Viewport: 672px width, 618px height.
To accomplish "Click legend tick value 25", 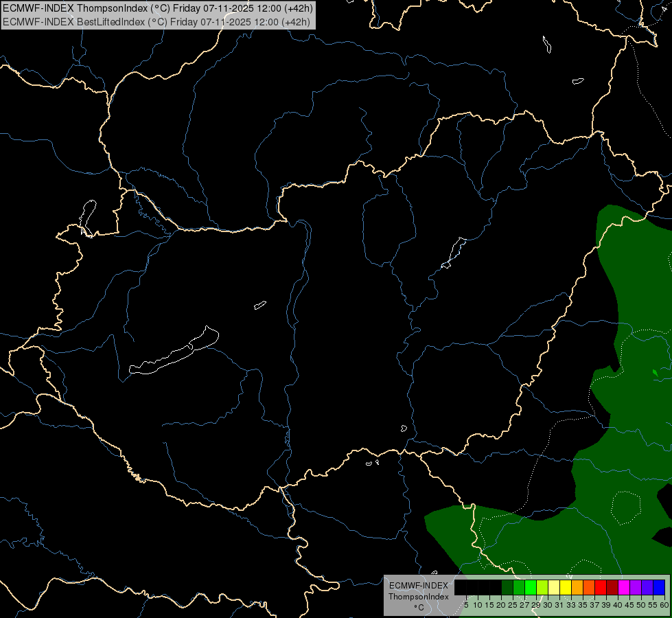I will coord(513,605).
